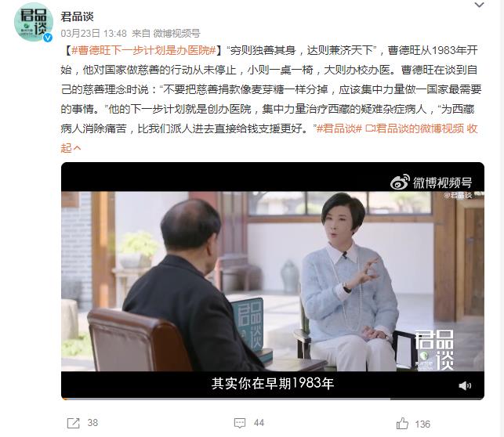The image size is (504, 437).
Task: Toggle the video mute speaker icon
Action: click(x=465, y=385)
